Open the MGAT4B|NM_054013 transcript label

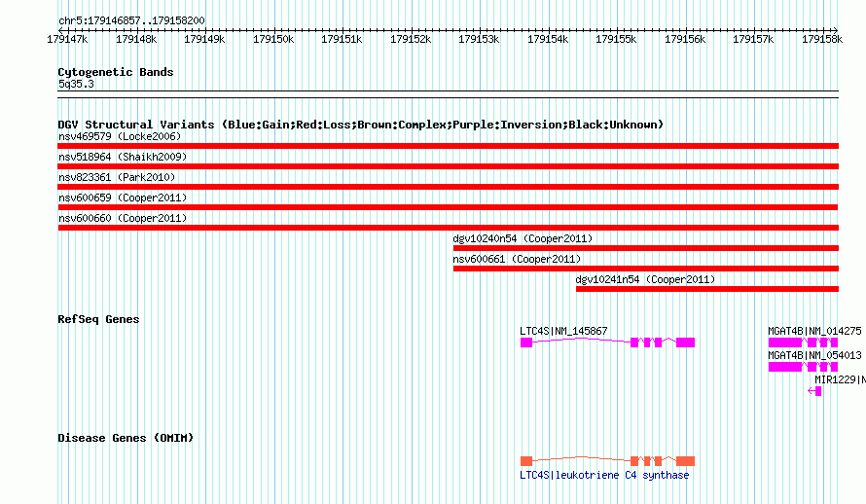point(814,355)
